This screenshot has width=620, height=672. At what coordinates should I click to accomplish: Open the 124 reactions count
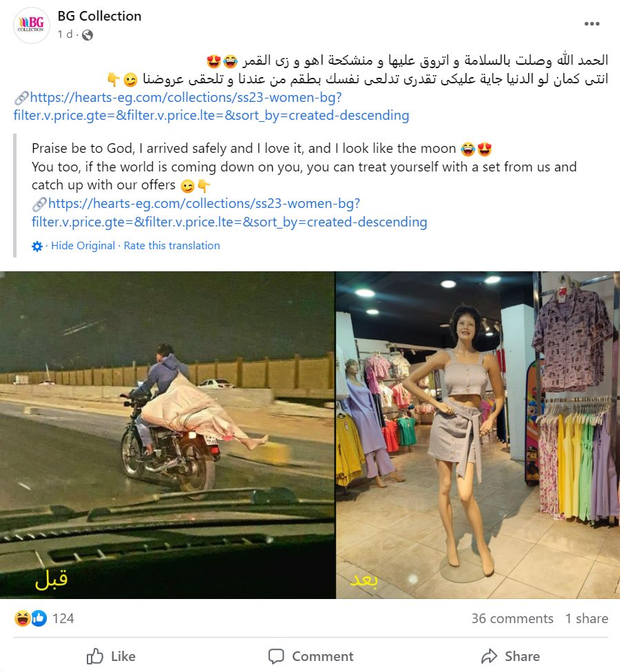point(63,618)
